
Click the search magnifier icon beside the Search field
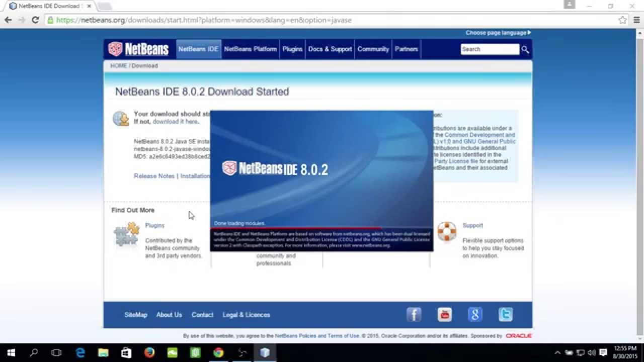tap(525, 50)
